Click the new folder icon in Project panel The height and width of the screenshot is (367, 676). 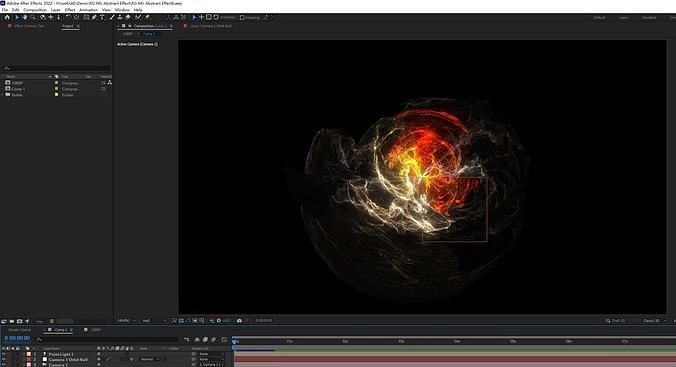coord(12,321)
